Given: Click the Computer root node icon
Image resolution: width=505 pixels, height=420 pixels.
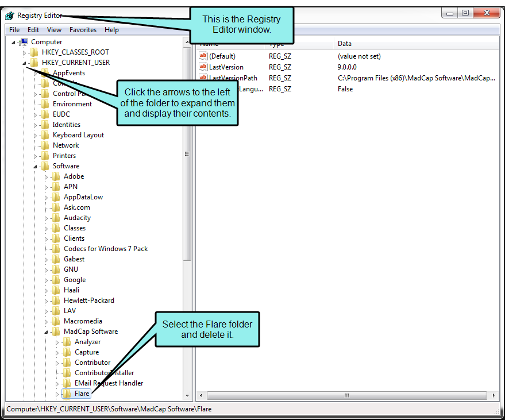Looking at the screenshot, I should (x=24, y=42).
